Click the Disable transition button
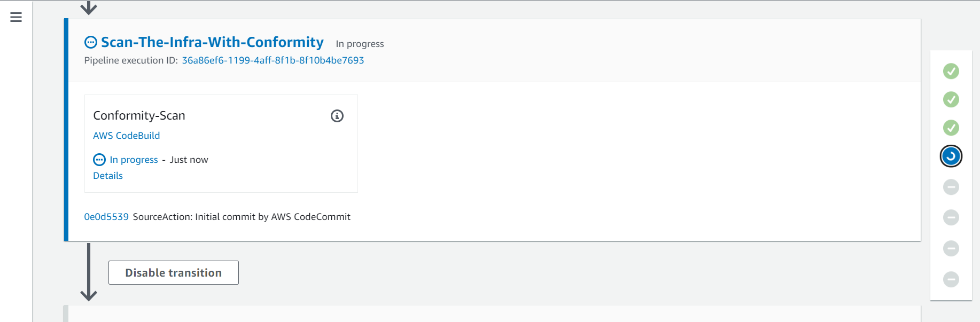This screenshot has height=322, width=980. click(x=174, y=273)
